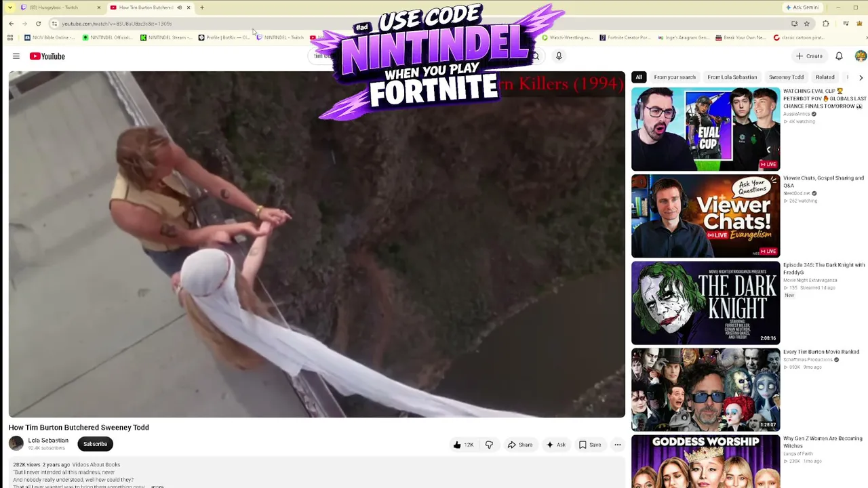868x488 pixels.
Task: Close the How Tim Burton Butchered tab
Action: point(189,7)
